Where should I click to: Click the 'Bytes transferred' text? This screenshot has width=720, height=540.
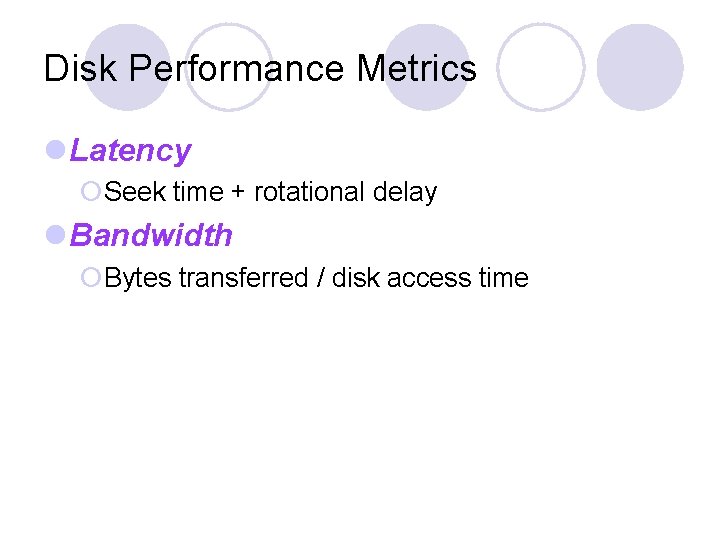pyautogui.click(x=205, y=278)
